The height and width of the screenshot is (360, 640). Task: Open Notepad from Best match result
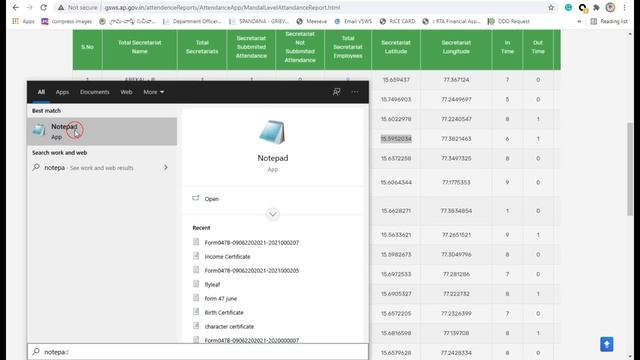tap(102, 131)
